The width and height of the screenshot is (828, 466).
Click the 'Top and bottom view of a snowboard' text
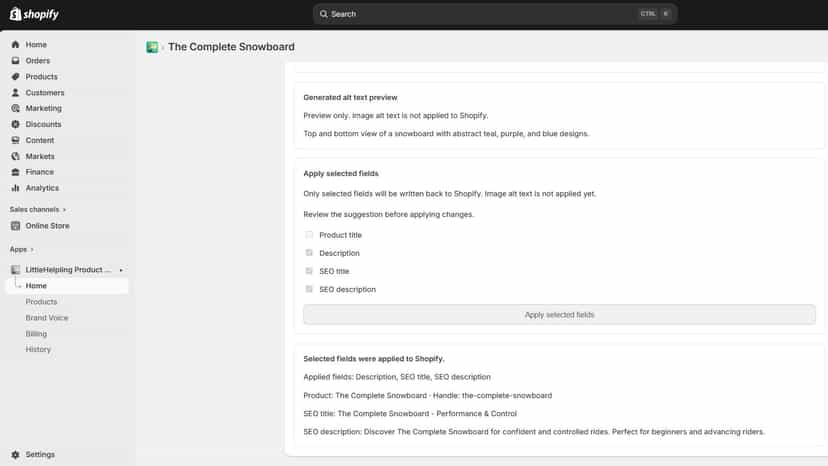[x=446, y=134]
